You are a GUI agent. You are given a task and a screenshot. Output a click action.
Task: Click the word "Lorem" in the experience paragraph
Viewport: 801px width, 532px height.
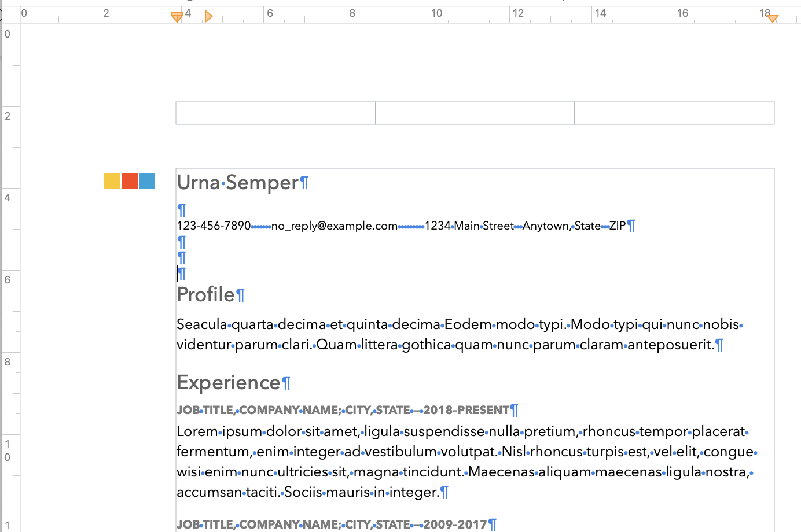[x=197, y=431]
